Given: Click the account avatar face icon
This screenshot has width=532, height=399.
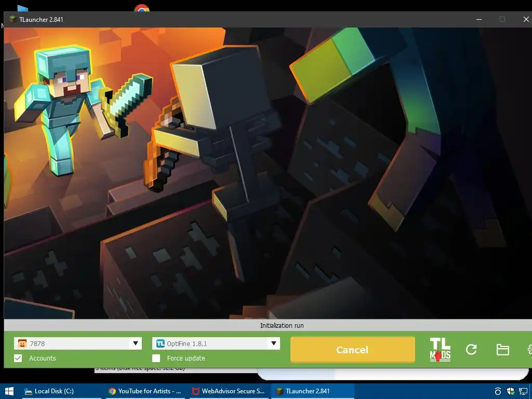Looking at the screenshot, I should pyautogui.click(x=22, y=343).
